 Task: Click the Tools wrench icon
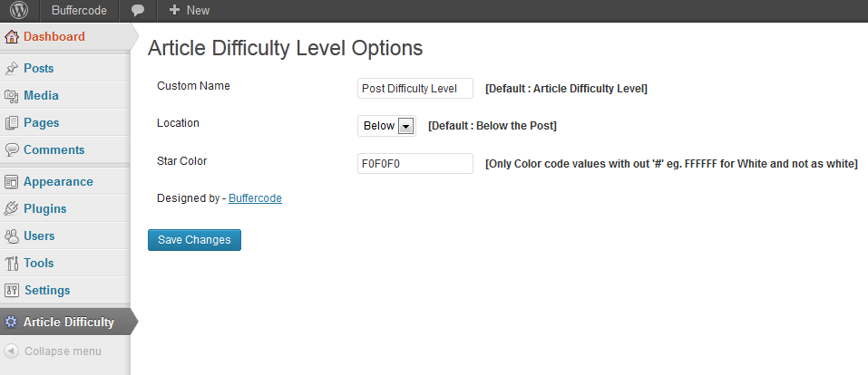[11, 264]
